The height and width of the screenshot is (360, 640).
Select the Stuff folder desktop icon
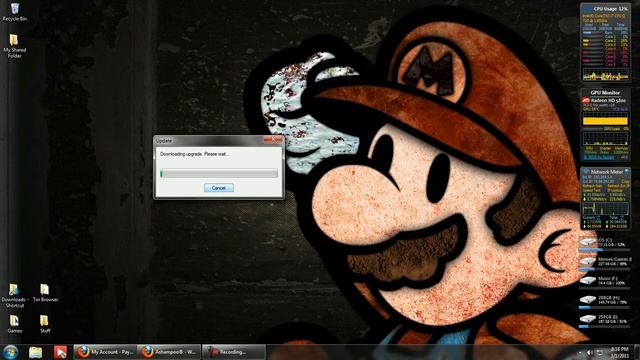click(45, 324)
